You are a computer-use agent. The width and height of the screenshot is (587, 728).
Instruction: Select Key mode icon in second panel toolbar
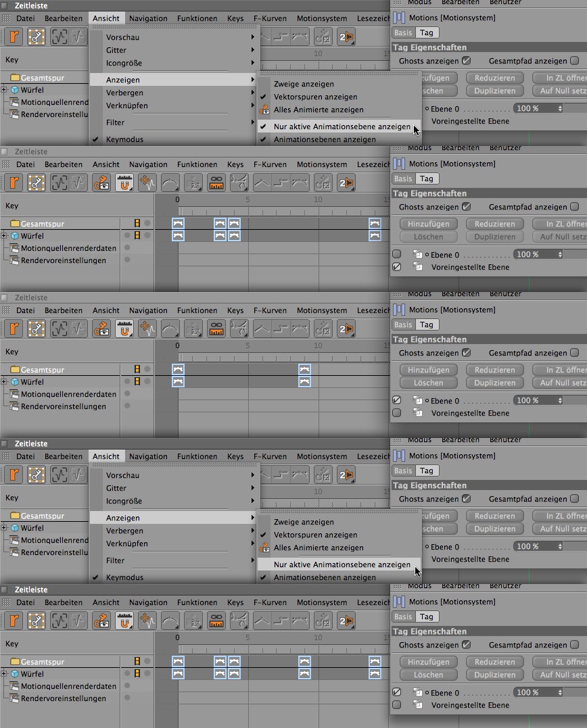click(x=37, y=183)
